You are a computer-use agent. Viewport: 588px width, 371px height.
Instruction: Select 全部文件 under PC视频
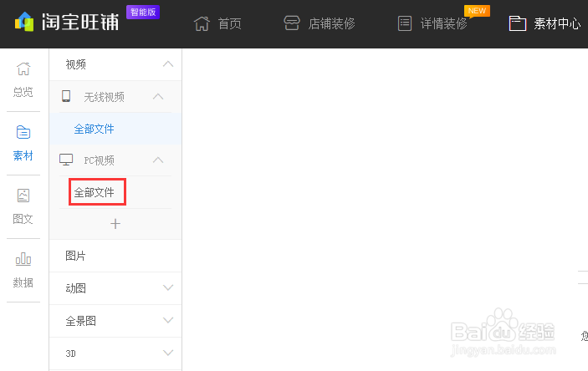[95, 192]
